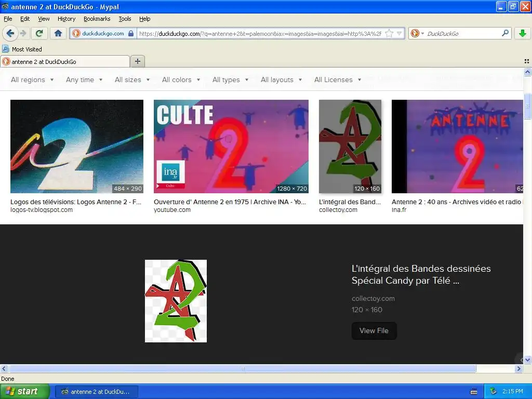
Task: Open Ouverture d' Antenne 2 en 1975 link
Action: tap(230, 202)
